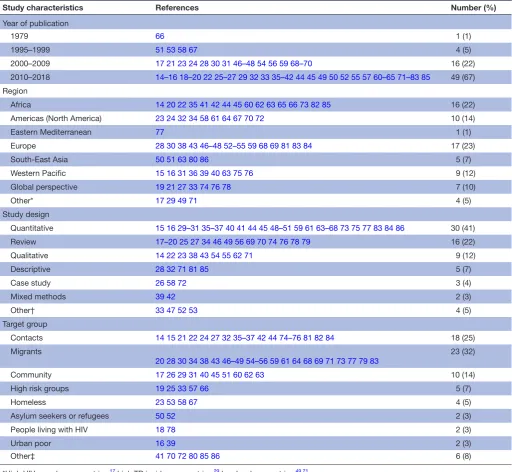
Task: Open reference 19 in the Global perspective row
Action: click(160, 187)
